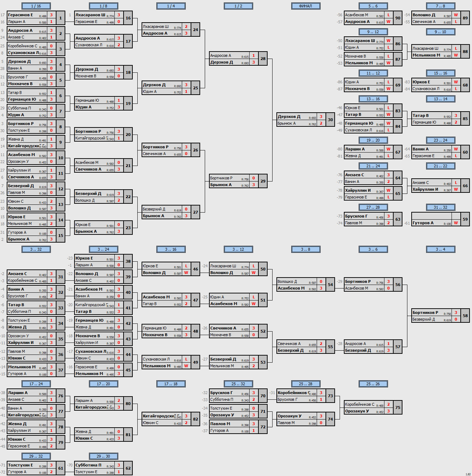Click the "13 .. 14" placement header
This screenshot has width=472, height=476.
click(441, 99)
